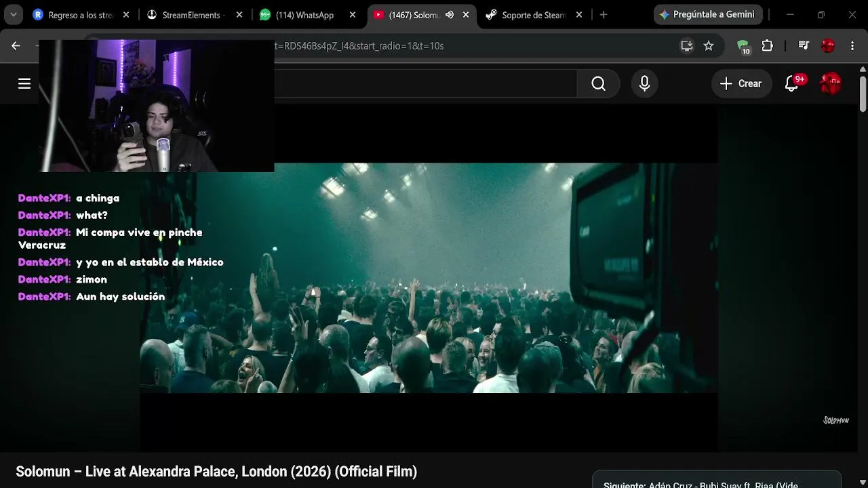This screenshot has width=868, height=488.
Task: Open the green extension with badge 10
Action: tap(744, 46)
